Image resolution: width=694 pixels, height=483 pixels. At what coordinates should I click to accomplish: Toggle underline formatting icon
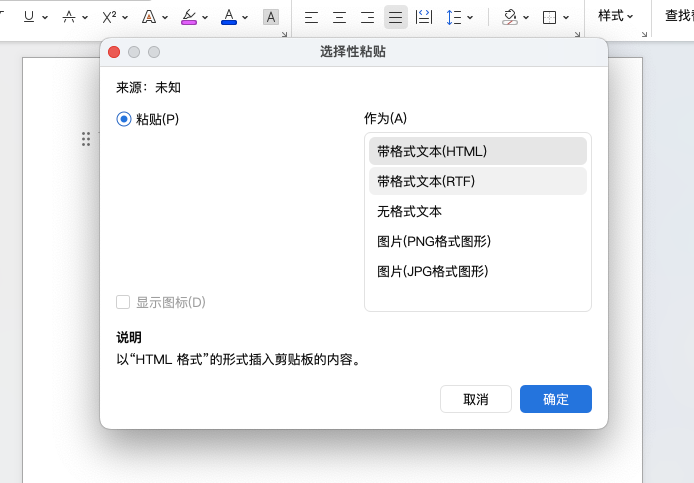pyautogui.click(x=29, y=17)
